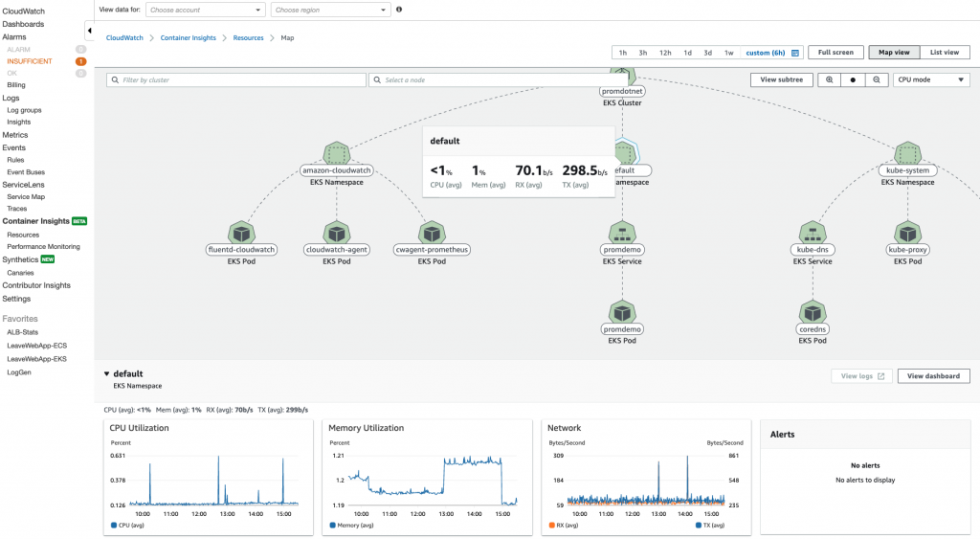980x539 pixels.
Task: Switch to List view
Action: coord(945,53)
